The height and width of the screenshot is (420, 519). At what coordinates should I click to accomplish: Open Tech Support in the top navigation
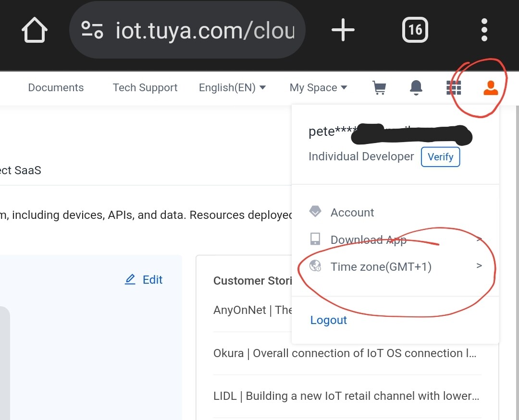pyautogui.click(x=145, y=87)
